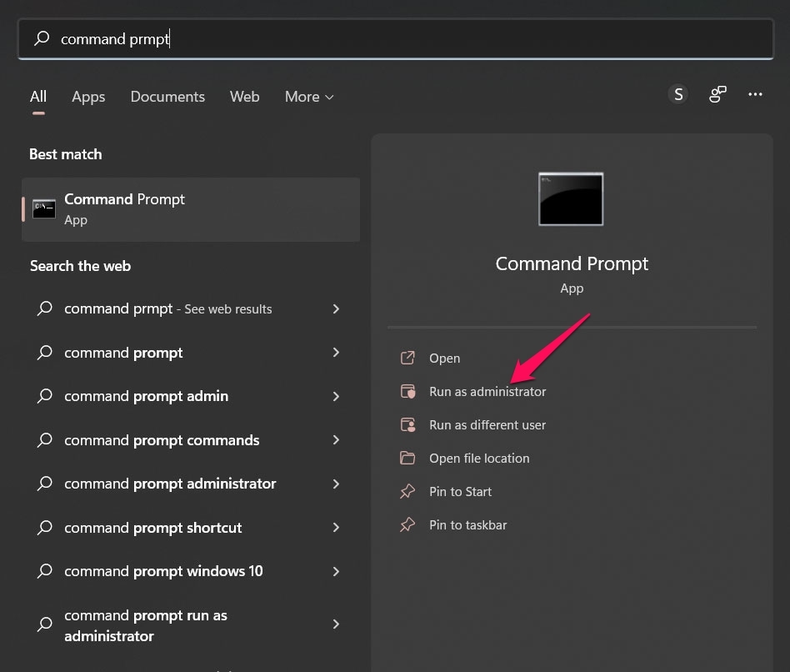Click the Open external-window icon
This screenshot has height=672, width=790.
click(x=407, y=358)
